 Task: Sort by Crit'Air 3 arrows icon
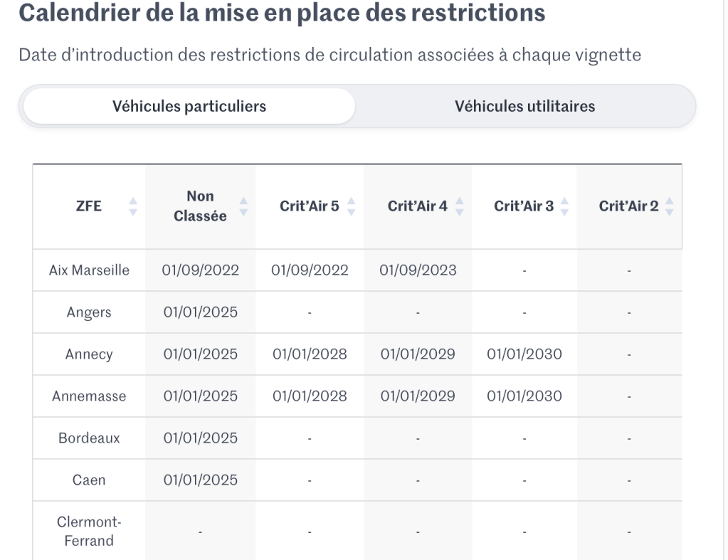coord(564,206)
